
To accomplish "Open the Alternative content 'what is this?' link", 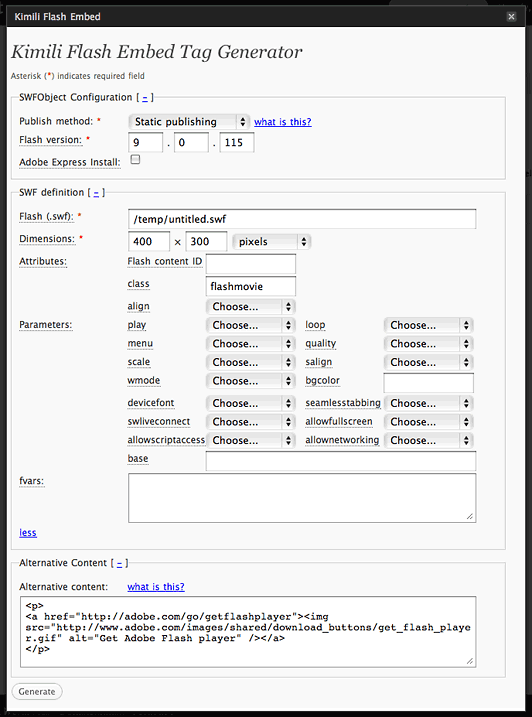I will pos(156,587).
